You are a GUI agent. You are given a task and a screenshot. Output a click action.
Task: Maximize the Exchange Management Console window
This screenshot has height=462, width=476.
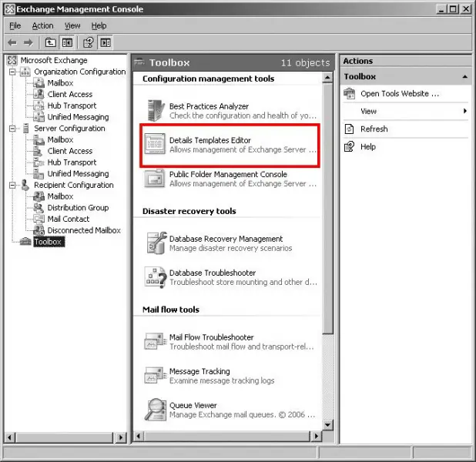(x=453, y=9)
